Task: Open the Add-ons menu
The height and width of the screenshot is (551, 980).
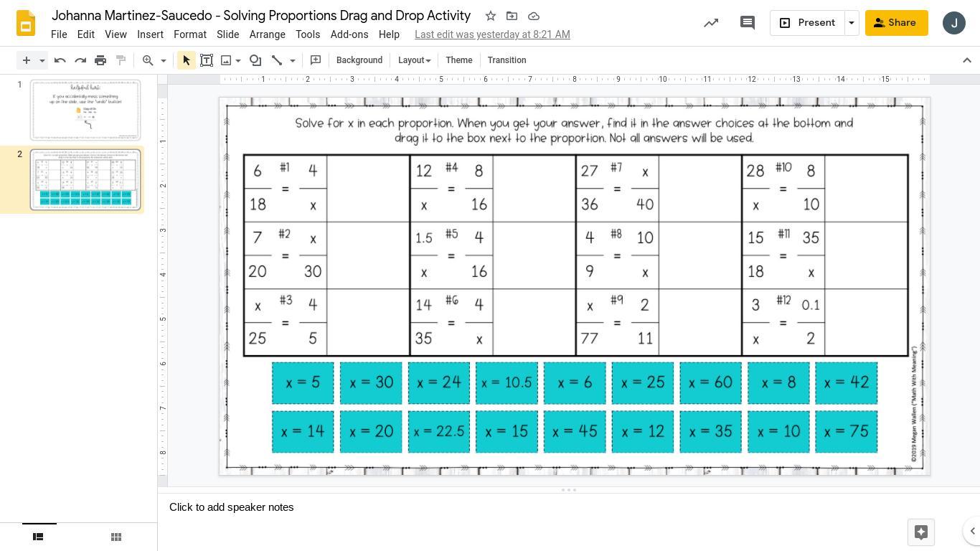Action: 349,34
